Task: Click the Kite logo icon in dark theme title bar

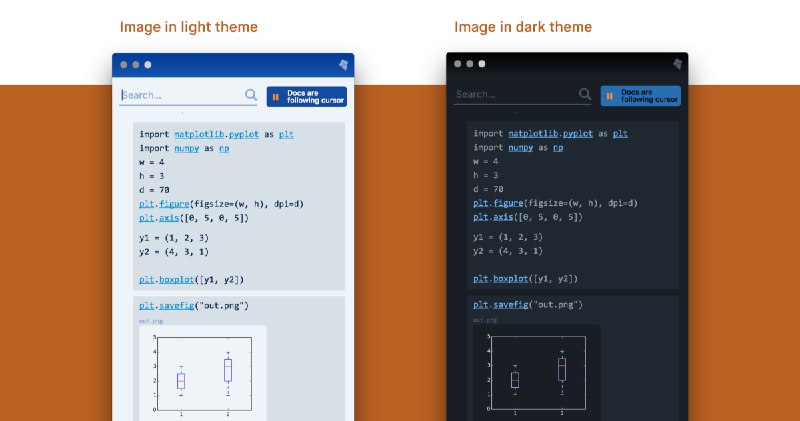Action: tap(678, 64)
